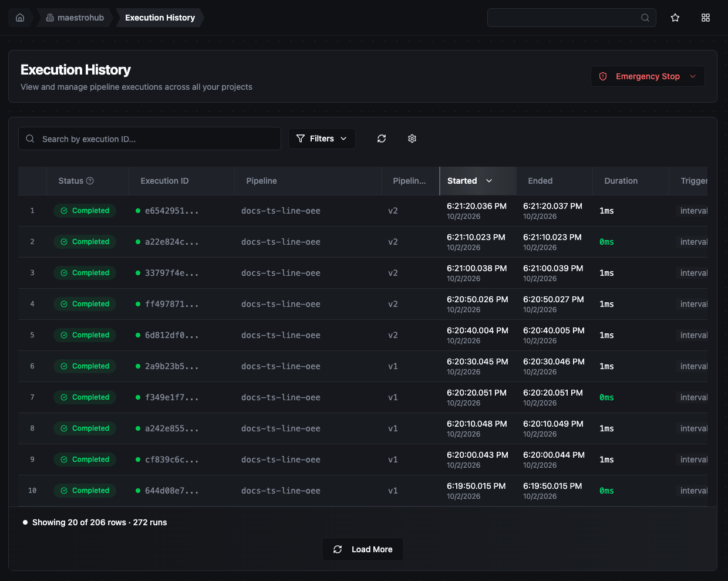The image size is (728, 581).
Task: Click the Completed badge in row 3
Action: click(x=85, y=273)
